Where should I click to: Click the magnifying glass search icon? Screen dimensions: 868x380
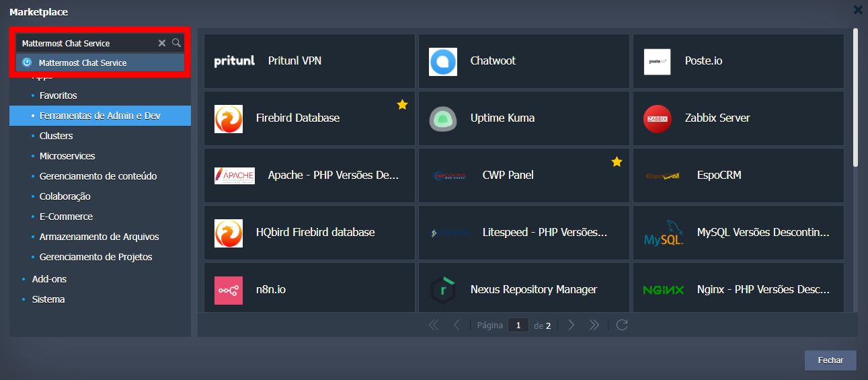click(x=176, y=42)
